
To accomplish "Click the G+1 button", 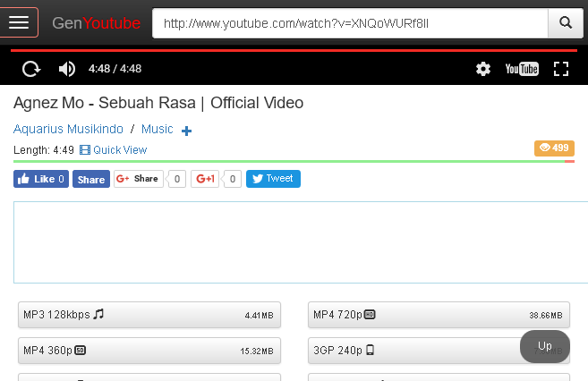I will coord(206,179).
